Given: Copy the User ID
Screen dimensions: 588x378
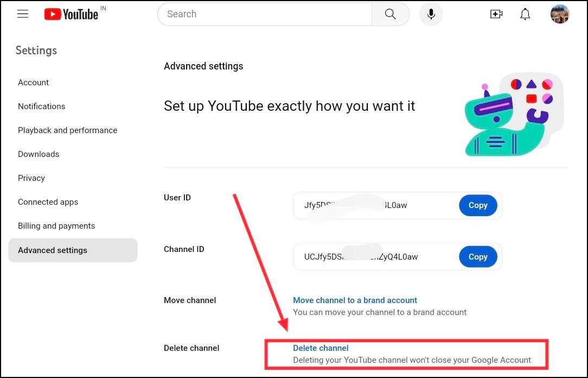Looking at the screenshot, I should (x=478, y=205).
